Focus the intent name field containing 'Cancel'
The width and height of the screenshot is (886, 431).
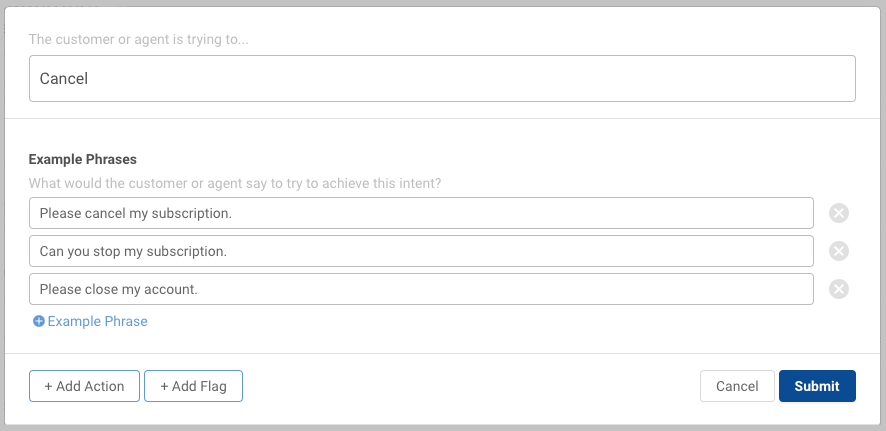click(x=442, y=79)
